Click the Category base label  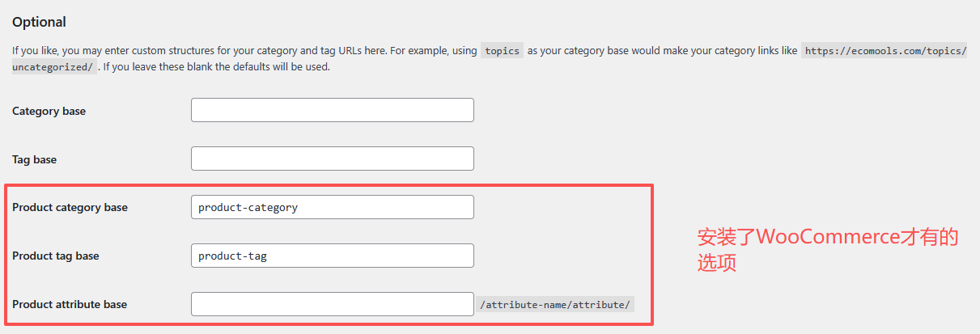coord(49,111)
